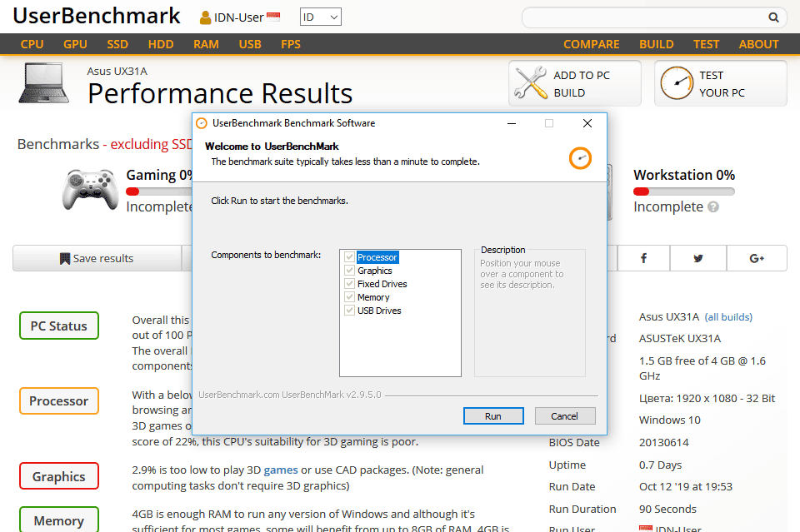Share results on Facebook
The height and width of the screenshot is (532, 800).
click(x=644, y=258)
